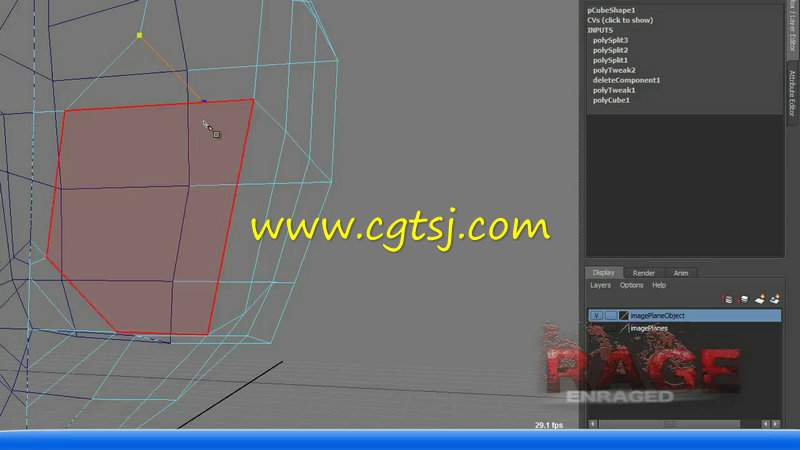
Task: Expand polySplit3 input node
Action: coord(610,40)
